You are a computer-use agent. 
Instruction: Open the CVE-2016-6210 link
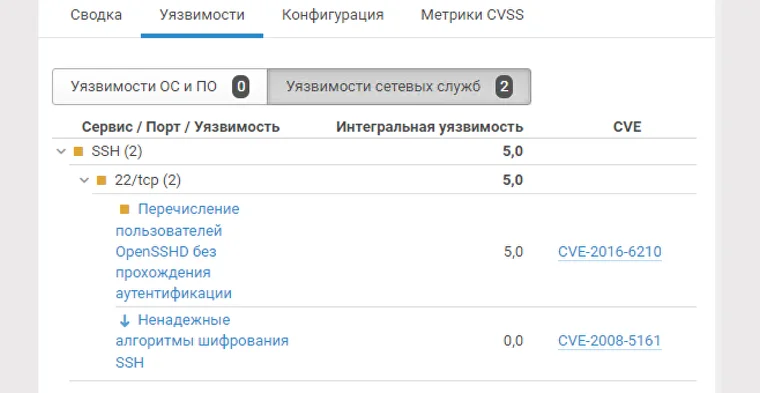point(610,252)
